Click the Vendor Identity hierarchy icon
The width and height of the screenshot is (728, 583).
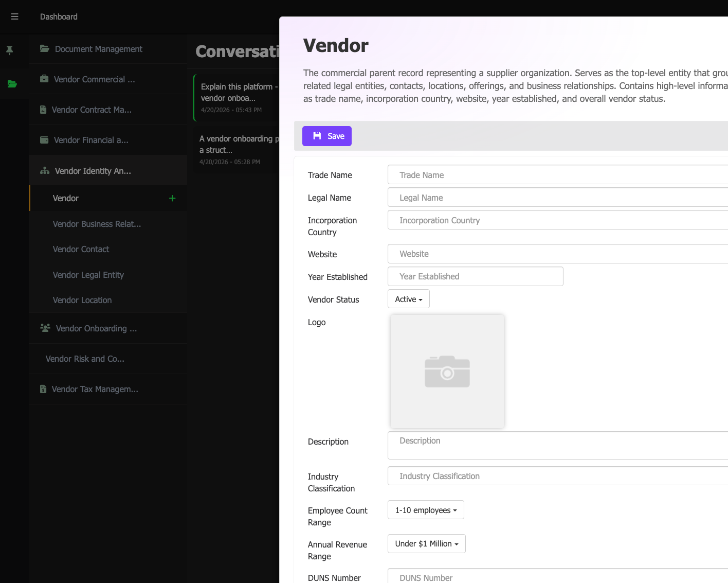[x=44, y=170]
